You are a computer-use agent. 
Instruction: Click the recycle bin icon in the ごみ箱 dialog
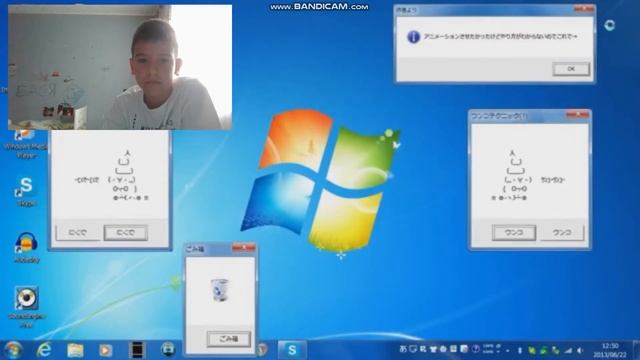coord(220,290)
